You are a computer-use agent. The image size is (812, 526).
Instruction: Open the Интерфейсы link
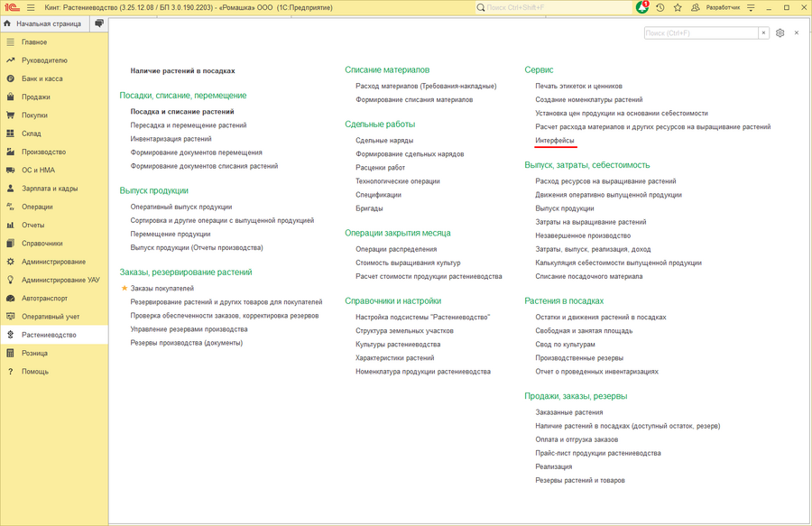(555, 141)
